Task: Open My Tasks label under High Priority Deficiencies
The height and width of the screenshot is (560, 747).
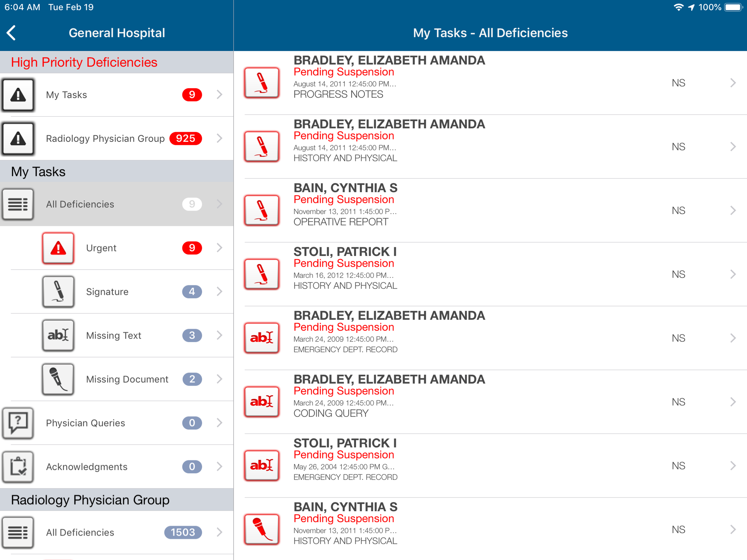Action: click(x=66, y=95)
